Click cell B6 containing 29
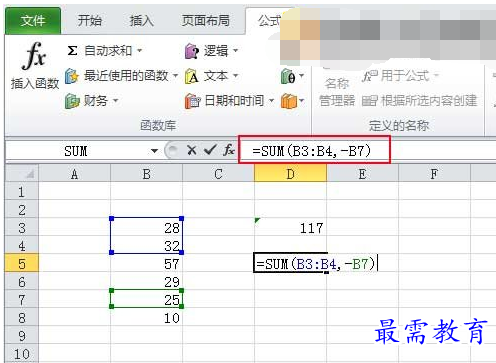The height and width of the screenshot is (363, 496). coord(146,282)
